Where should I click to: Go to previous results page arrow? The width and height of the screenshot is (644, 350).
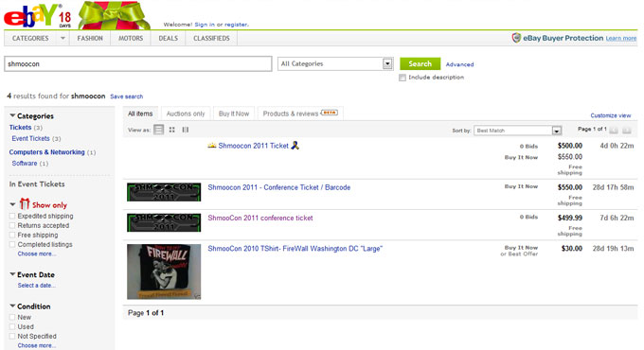pos(614,131)
